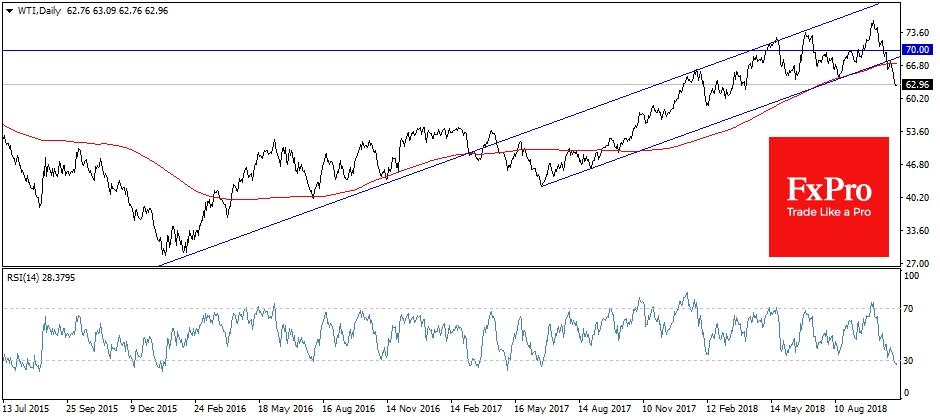Screen dimensions: 940x420
Task: Click the 14 Aug 2017 date label
Action: 604,408
